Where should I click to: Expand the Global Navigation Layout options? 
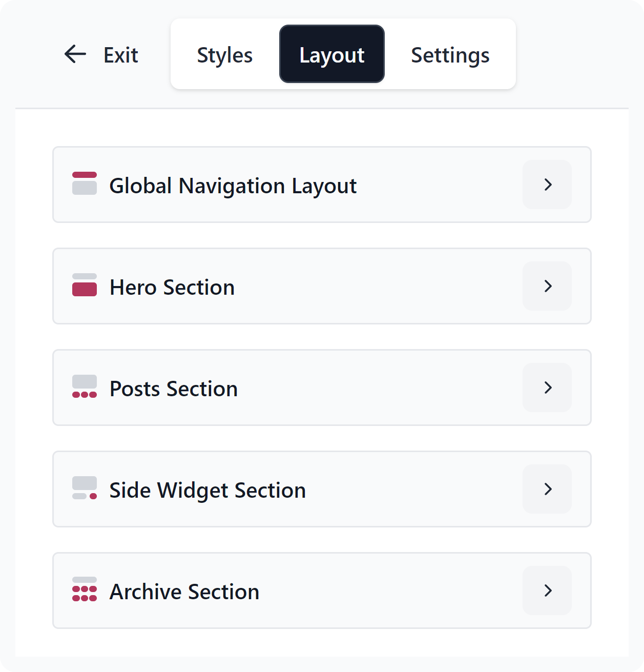(x=547, y=185)
